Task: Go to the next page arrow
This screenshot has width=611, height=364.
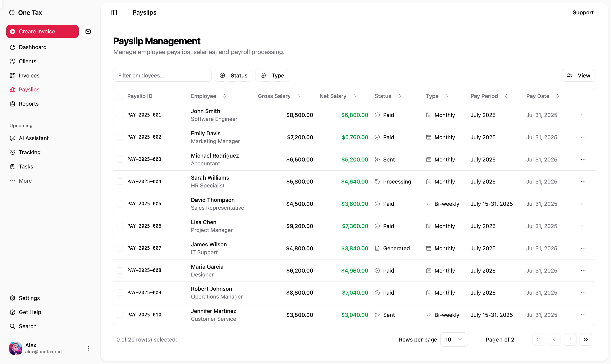Action: pos(570,340)
